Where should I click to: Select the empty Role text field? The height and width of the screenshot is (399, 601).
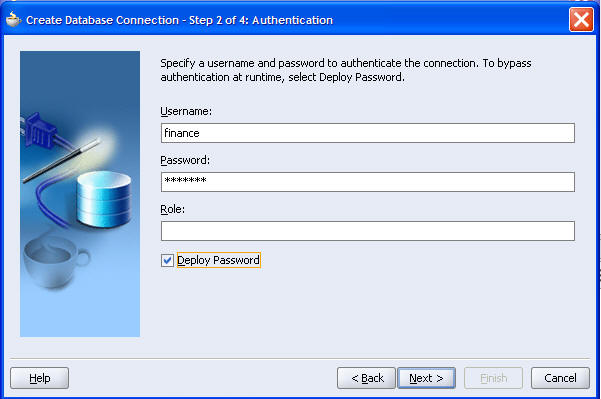368,231
